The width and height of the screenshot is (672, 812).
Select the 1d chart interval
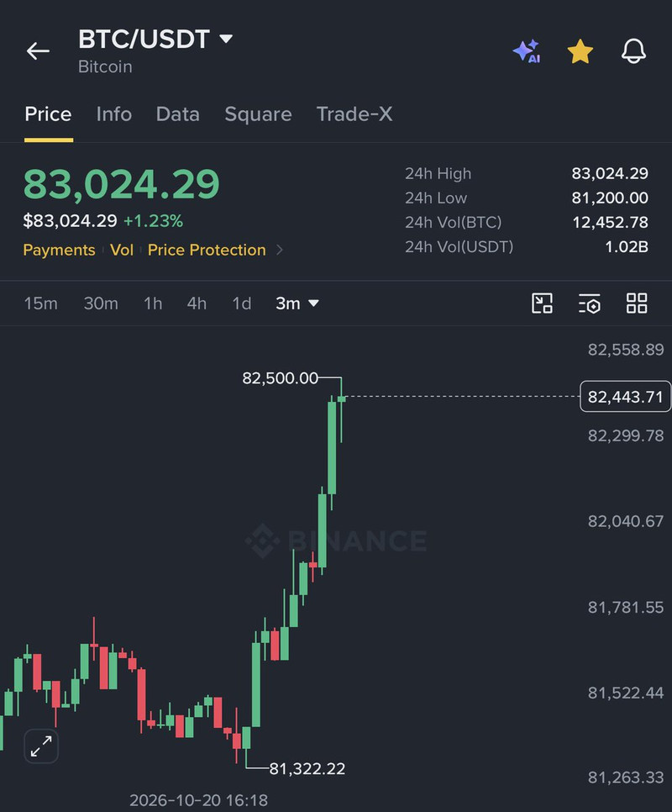[242, 303]
